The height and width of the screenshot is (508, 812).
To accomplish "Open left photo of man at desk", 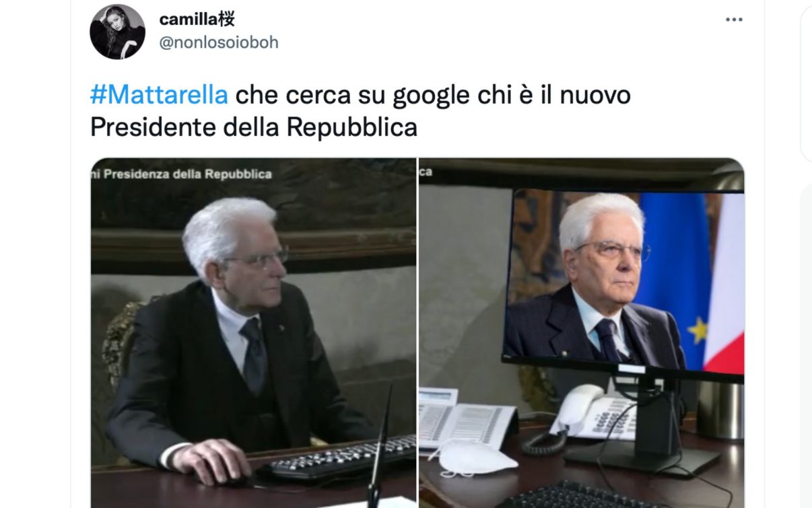I will click(x=253, y=333).
